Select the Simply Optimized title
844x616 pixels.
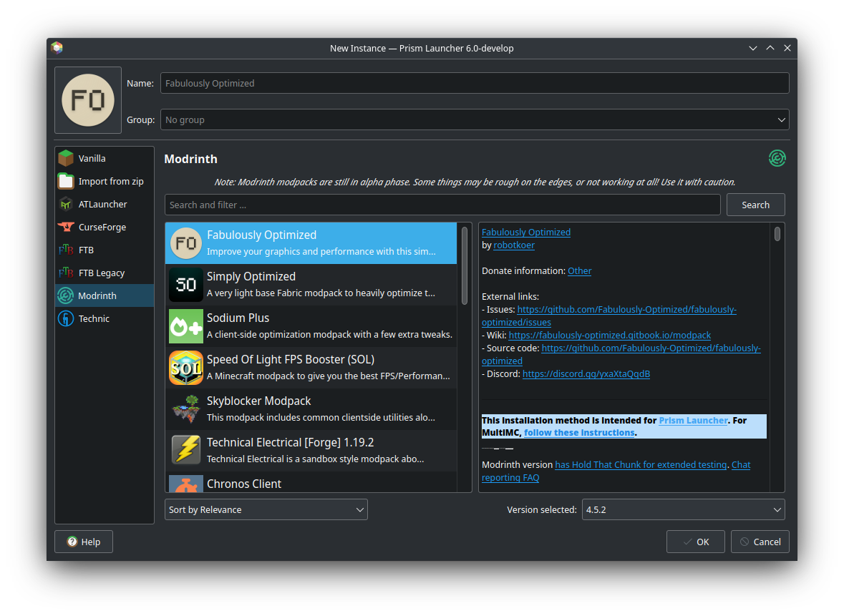(x=251, y=277)
